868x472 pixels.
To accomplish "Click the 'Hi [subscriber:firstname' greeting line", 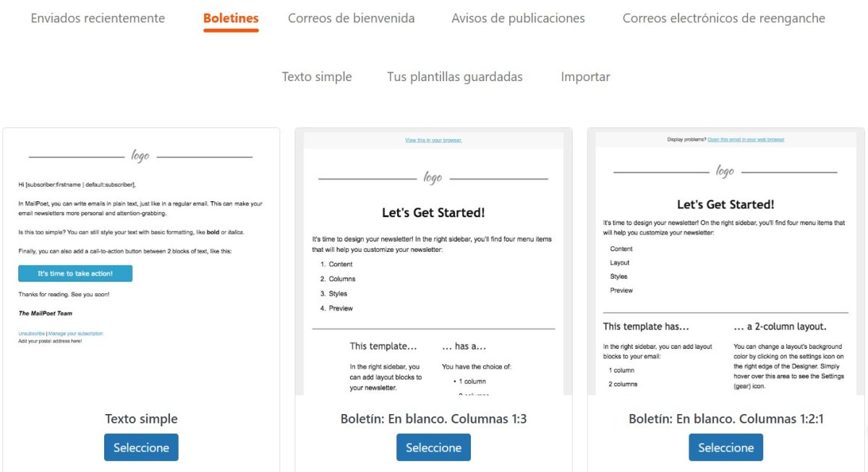I will [x=77, y=185].
